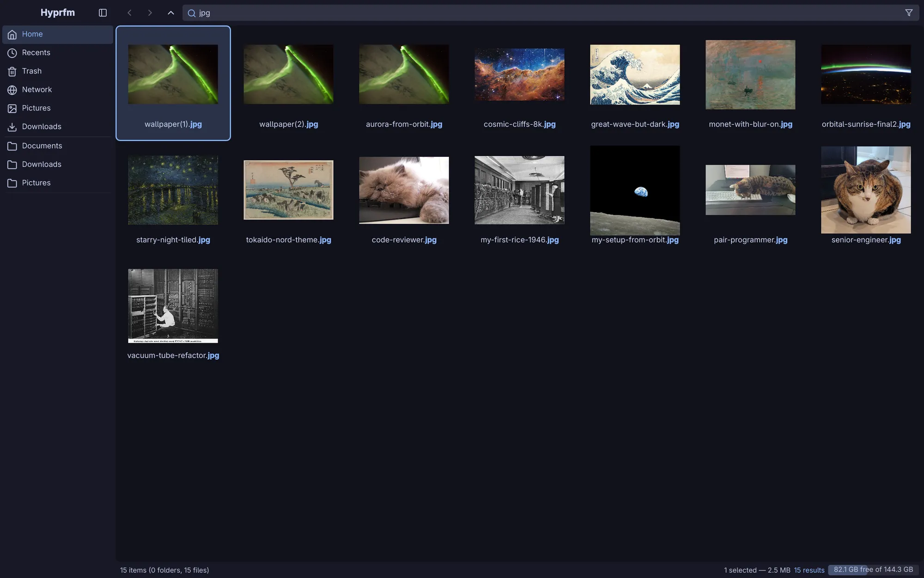Click the Recents clock icon
924x578 pixels.
[x=12, y=53]
